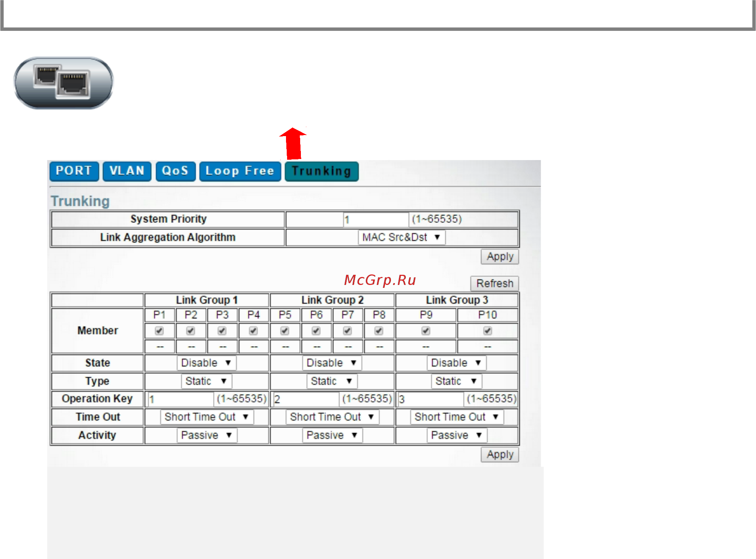
Task: Click Link Group 2 Operation Key field
Action: click(x=306, y=399)
